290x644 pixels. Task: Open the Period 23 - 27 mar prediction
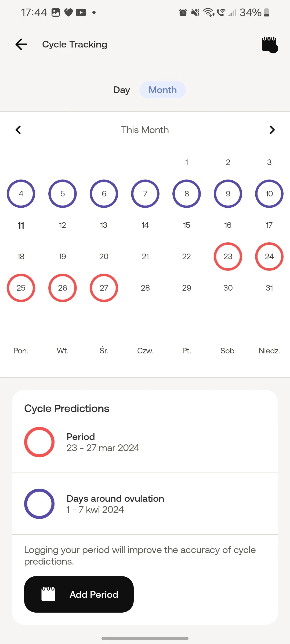click(x=103, y=442)
